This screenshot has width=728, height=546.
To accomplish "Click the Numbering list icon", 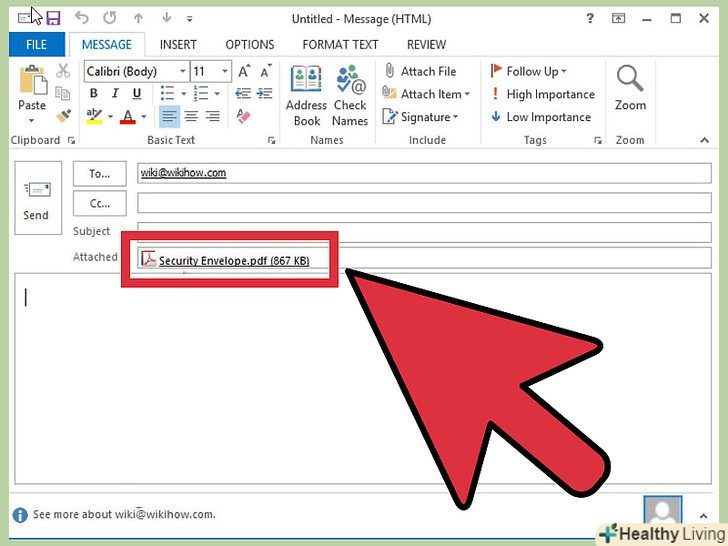I will tap(201, 93).
